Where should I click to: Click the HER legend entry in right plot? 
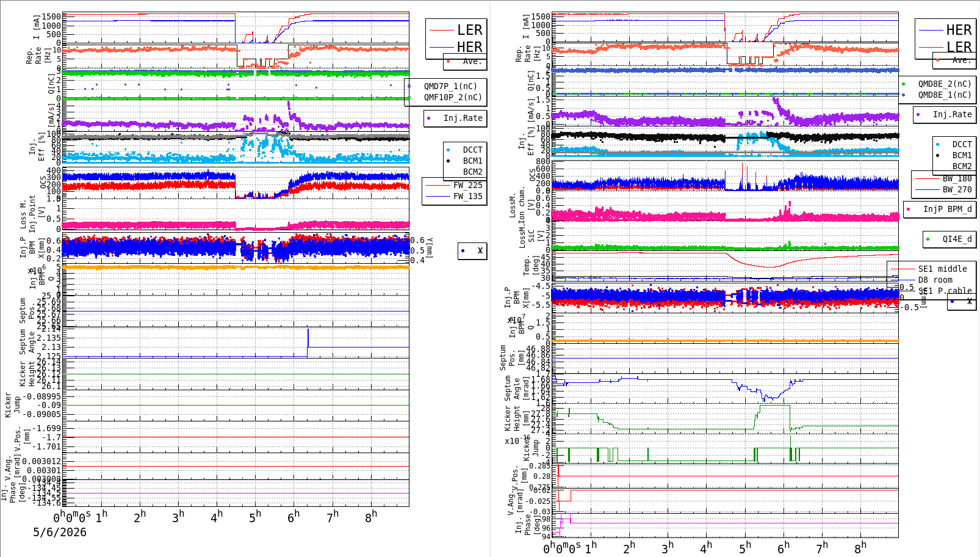tap(945, 30)
